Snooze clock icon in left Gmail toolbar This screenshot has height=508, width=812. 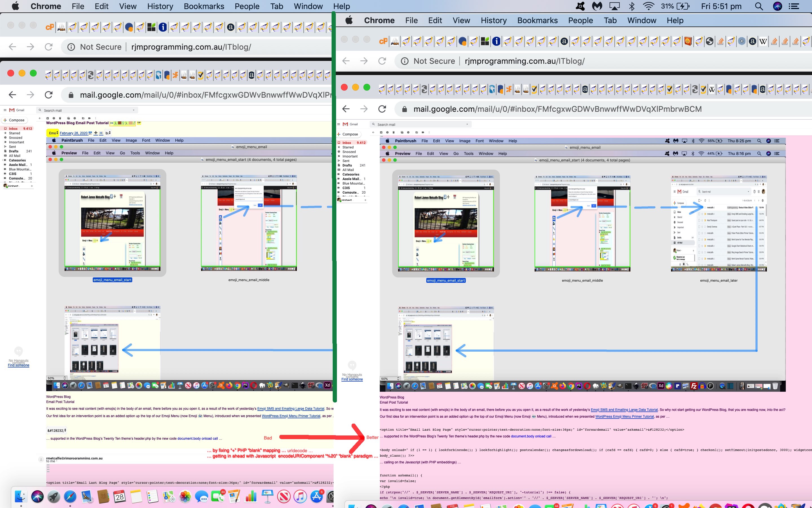click(x=75, y=118)
